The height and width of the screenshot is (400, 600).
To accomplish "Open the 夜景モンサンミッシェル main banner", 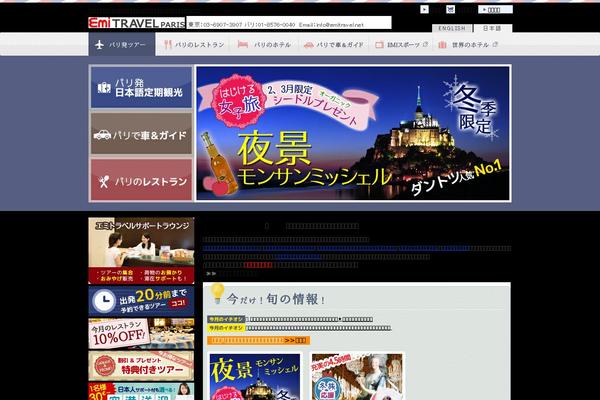I will pyautogui.click(x=353, y=133).
